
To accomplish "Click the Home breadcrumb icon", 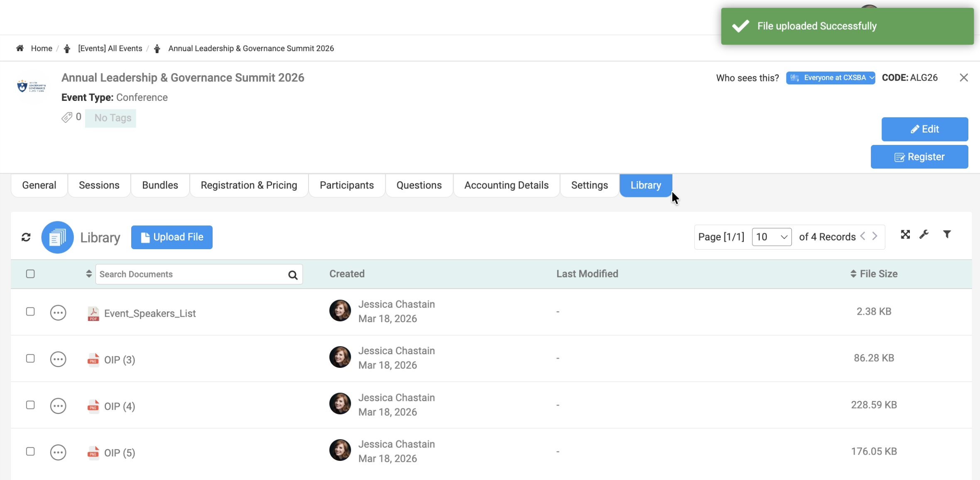I will pyautogui.click(x=20, y=48).
